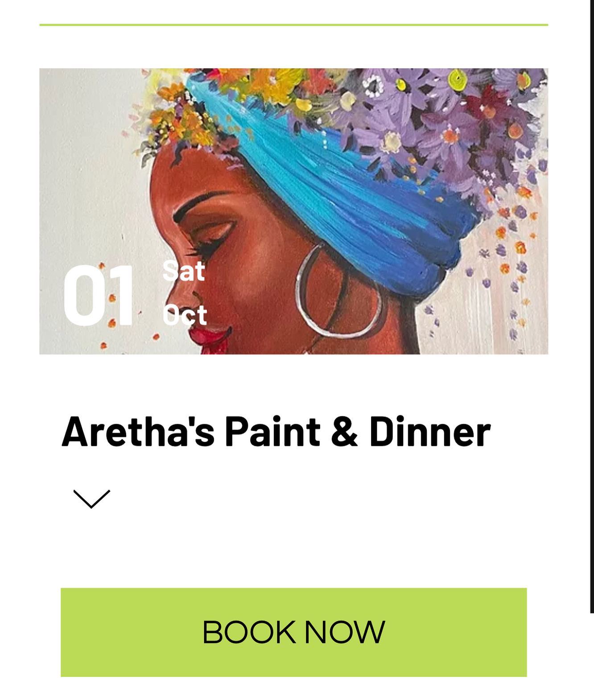This screenshot has width=594, height=700.
Task: Expand event details with the down chevron
Action: (91, 498)
